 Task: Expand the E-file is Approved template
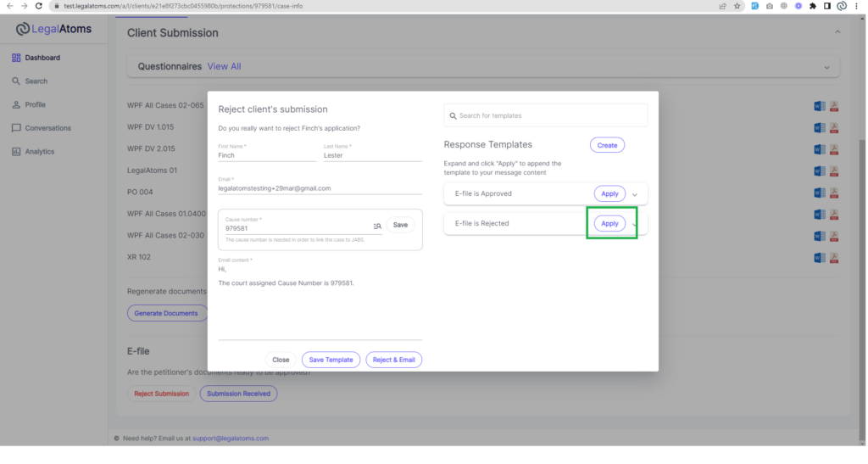[x=635, y=194]
